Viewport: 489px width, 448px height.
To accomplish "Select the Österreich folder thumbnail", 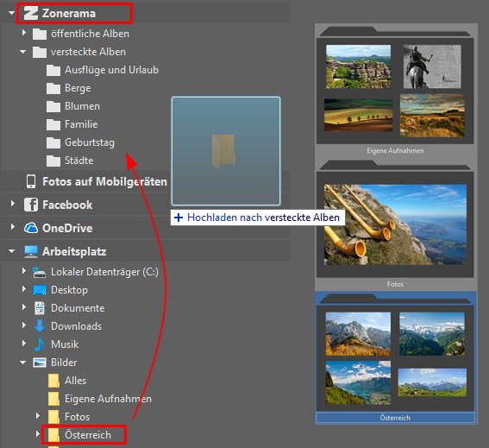I will coord(395,357).
